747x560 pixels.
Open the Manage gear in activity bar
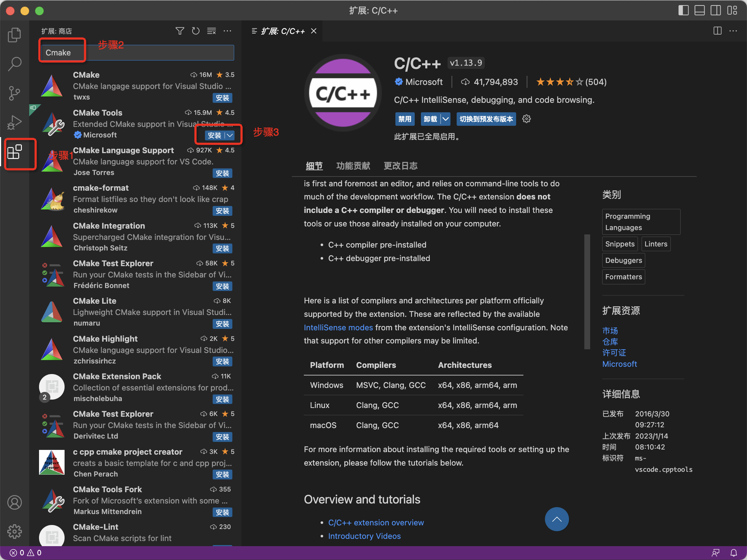pyautogui.click(x=15, y=532)
